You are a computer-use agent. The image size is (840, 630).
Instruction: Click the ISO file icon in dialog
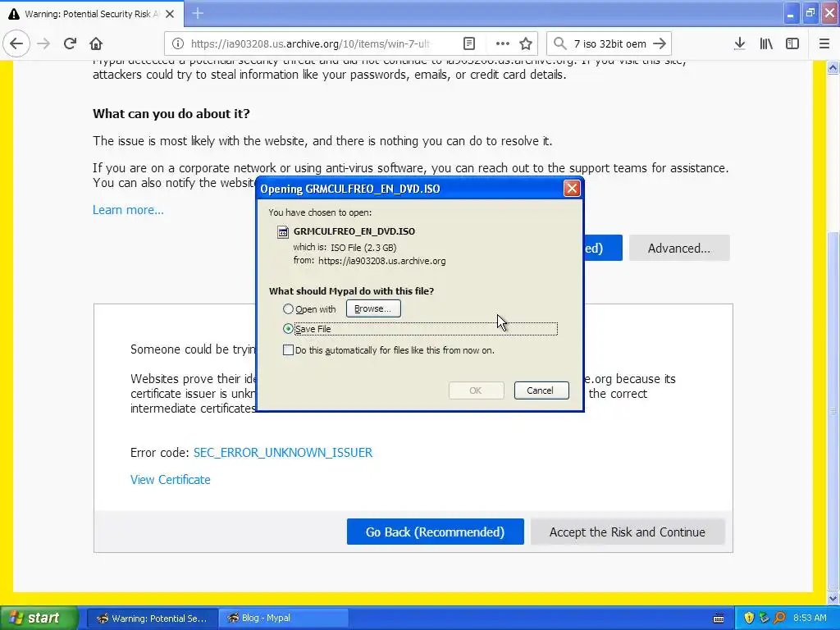pyautogui.click(x=283, y=231)
